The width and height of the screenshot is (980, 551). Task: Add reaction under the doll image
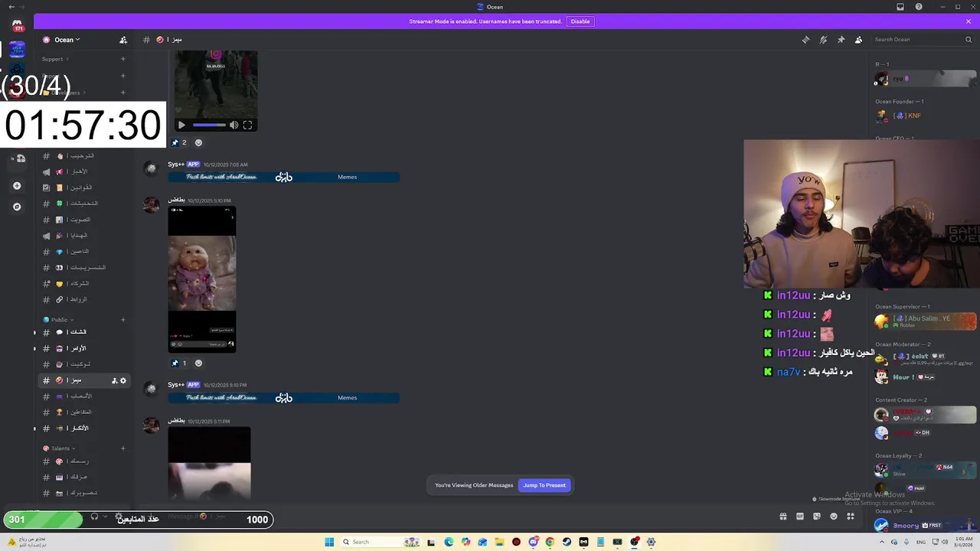tap(198, 364)
